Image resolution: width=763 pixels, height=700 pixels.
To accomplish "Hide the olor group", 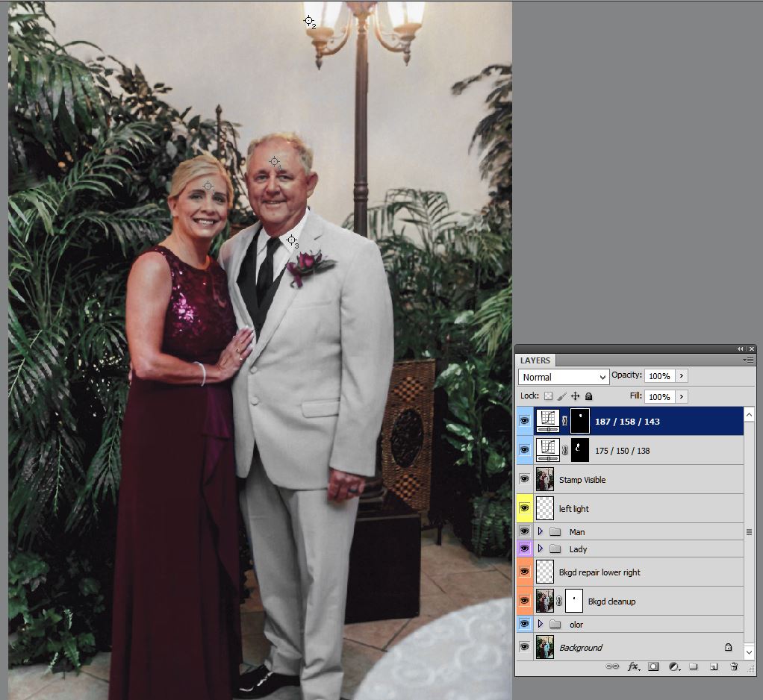I will click(x=525, y=624).
